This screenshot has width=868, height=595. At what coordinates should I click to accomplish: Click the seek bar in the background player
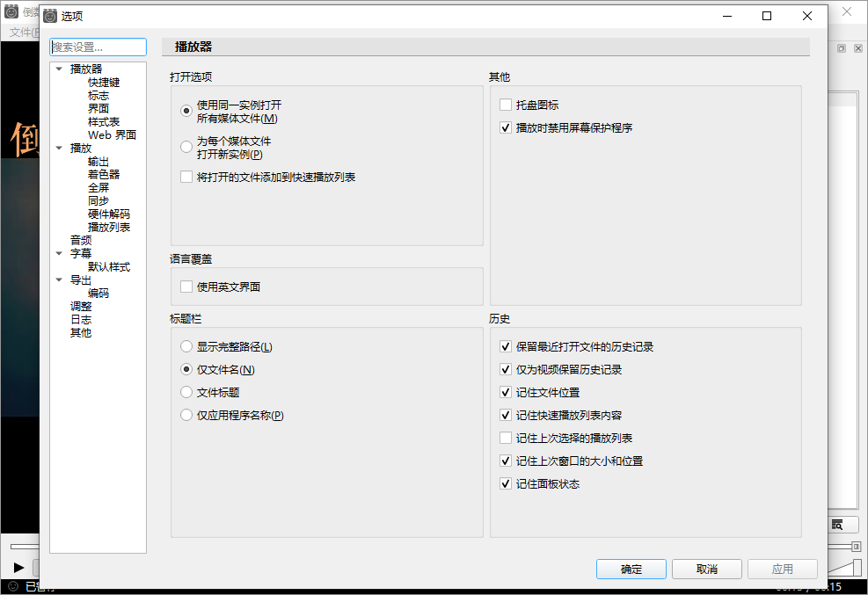click(25, 547)
